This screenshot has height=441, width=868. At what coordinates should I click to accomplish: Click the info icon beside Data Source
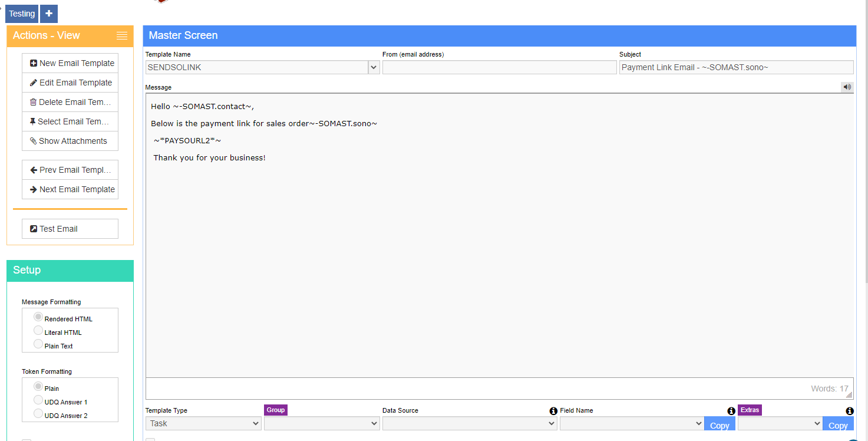click(x=553, y=411)
